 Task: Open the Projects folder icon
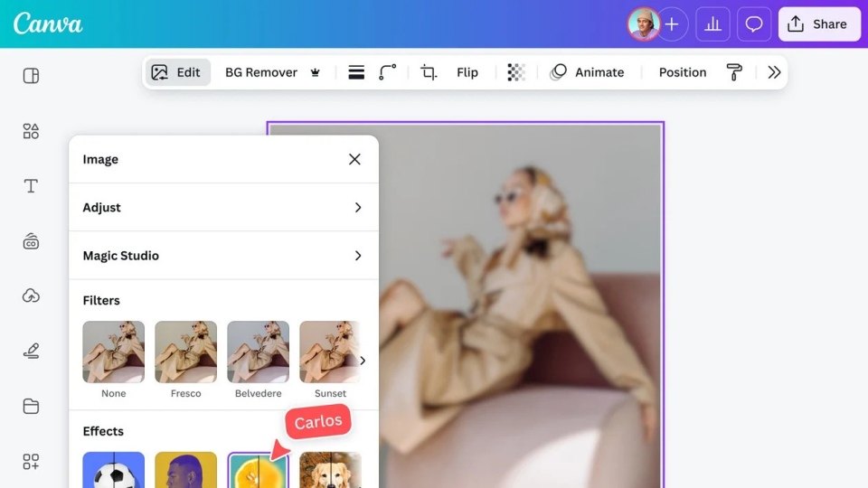pos(31,407)
